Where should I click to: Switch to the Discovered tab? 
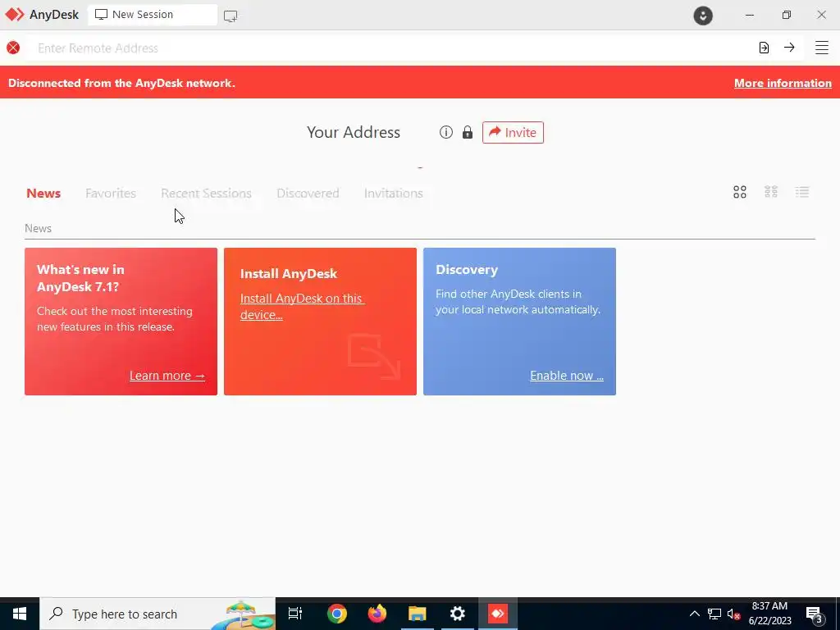pyautogui.click(x=308, y=194)
